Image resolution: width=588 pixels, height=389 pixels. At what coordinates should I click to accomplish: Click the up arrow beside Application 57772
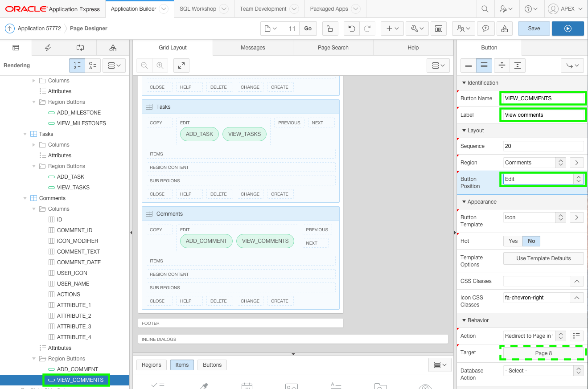coord(9,29)
